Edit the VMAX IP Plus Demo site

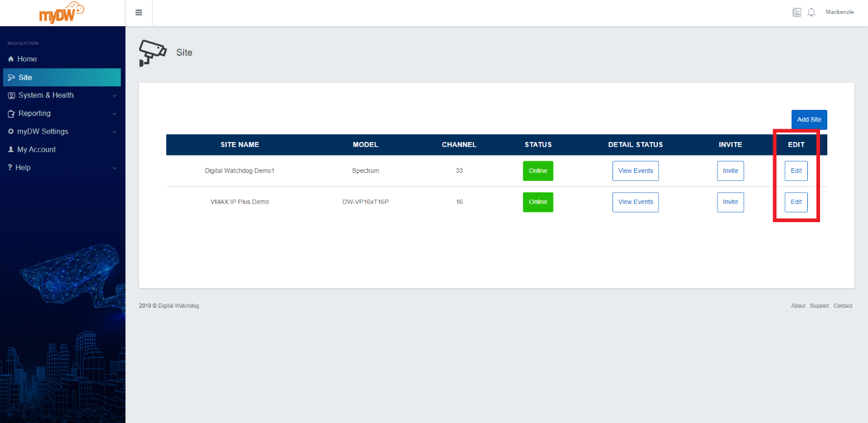[796, 201]
